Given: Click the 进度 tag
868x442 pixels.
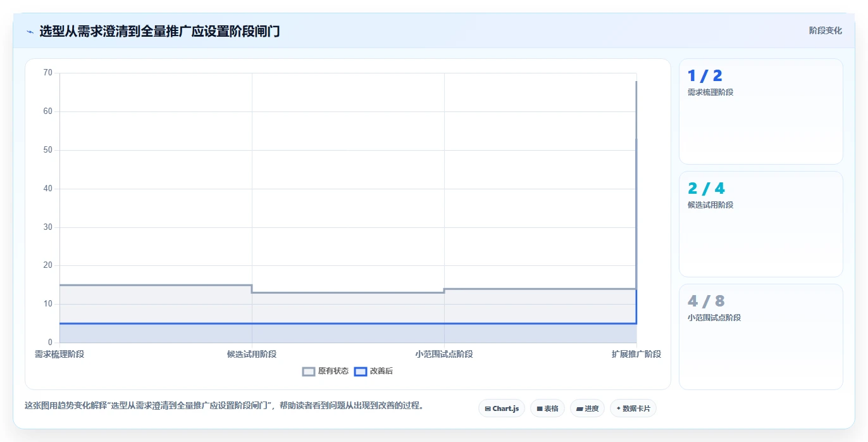Looking at the screenshot, I should coord(587,408).
